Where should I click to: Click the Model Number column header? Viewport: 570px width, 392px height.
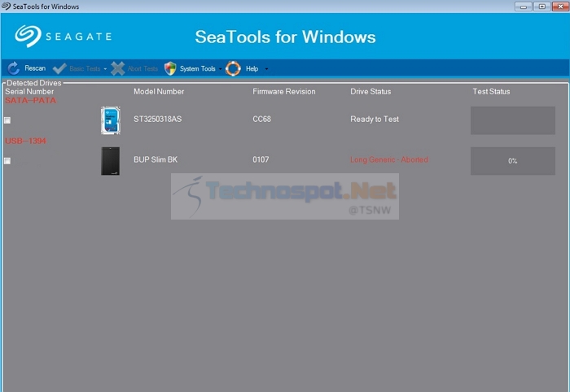pos(159,91)
